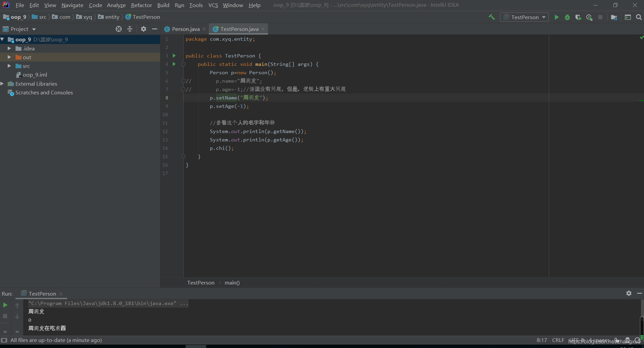Click the Profiler run icon in toolbar

pos(589,17)
